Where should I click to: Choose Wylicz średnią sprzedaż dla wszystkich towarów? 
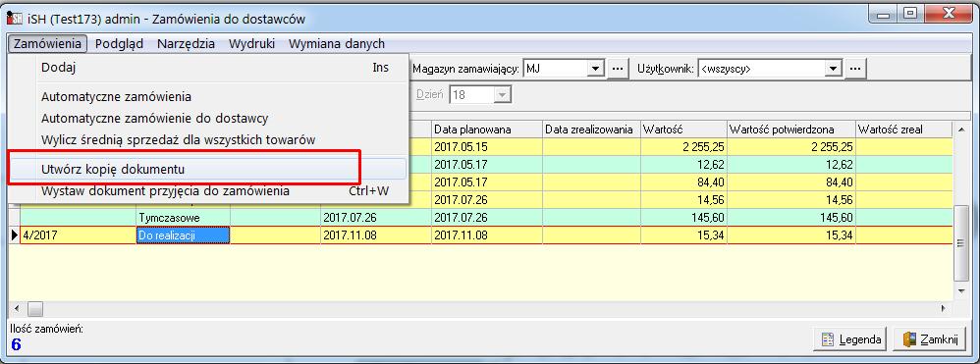[209, 140]
